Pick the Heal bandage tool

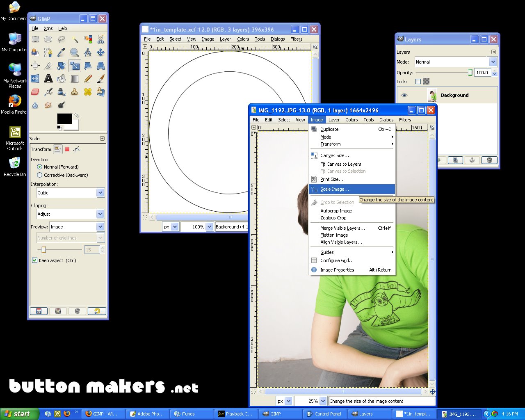click(88, 92)
